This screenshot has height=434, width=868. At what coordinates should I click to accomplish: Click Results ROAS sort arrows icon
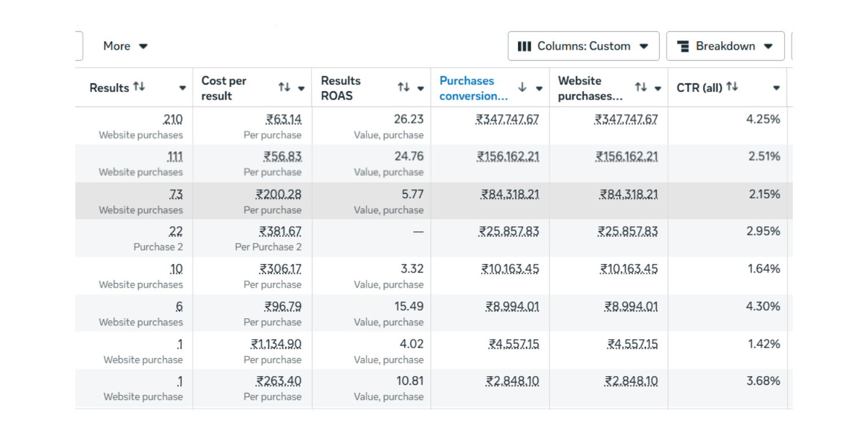(403, 87)
